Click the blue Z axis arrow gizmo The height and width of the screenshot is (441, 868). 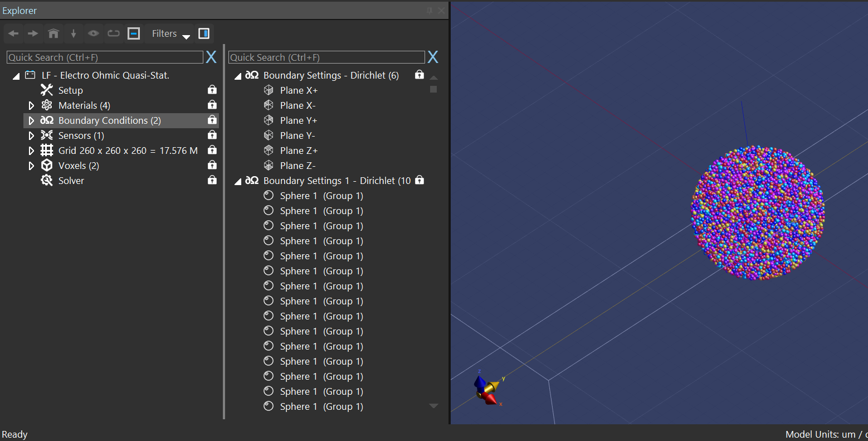(479, 384)
